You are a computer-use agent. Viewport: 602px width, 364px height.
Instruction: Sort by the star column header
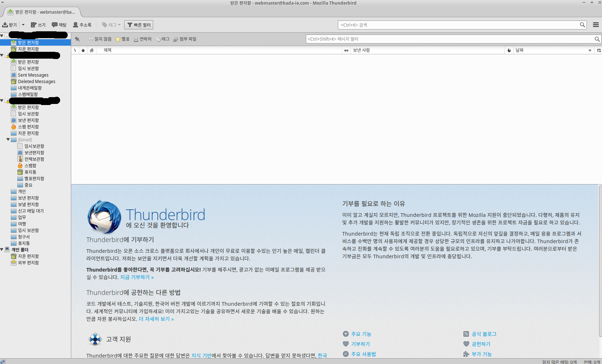[83, 50]
